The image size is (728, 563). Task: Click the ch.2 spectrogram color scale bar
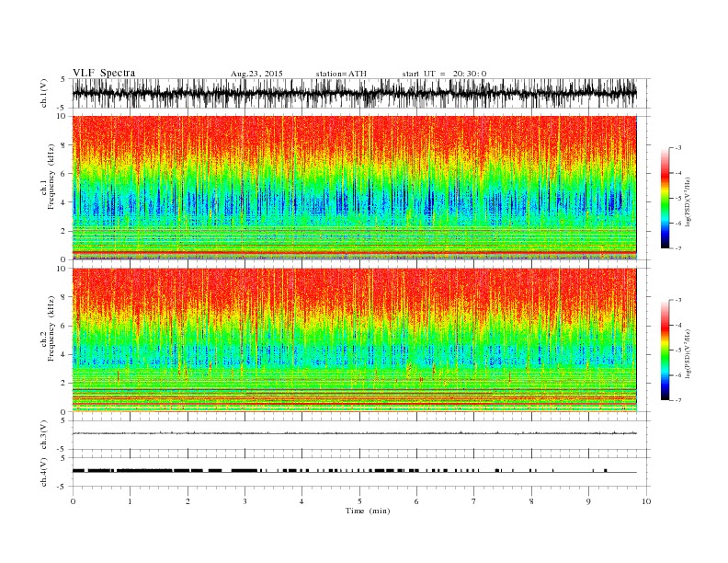(665, 350)
